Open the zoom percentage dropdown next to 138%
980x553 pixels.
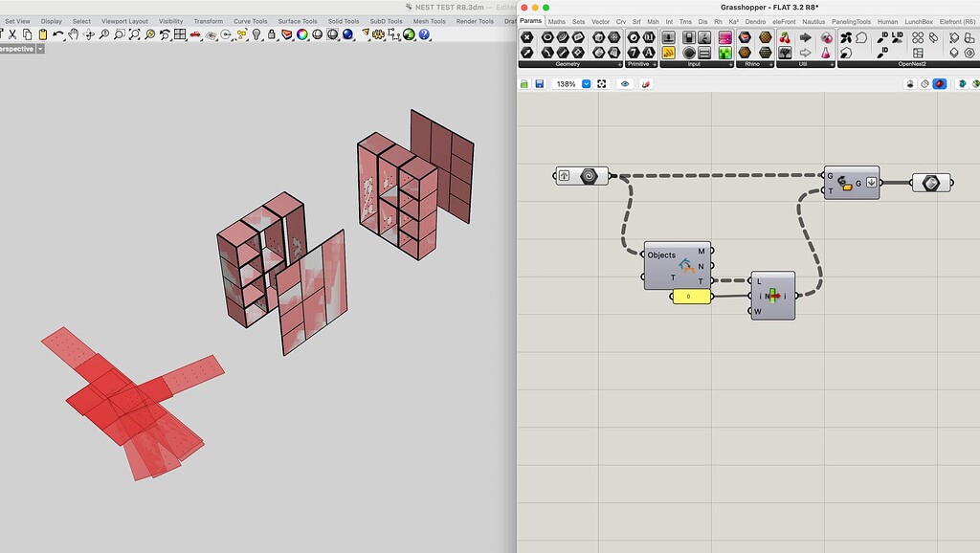point(587,83)
